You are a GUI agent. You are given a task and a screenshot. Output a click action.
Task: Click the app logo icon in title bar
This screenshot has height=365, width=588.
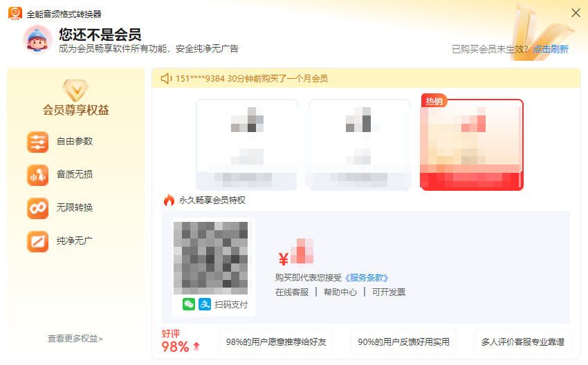coord(15,14)
